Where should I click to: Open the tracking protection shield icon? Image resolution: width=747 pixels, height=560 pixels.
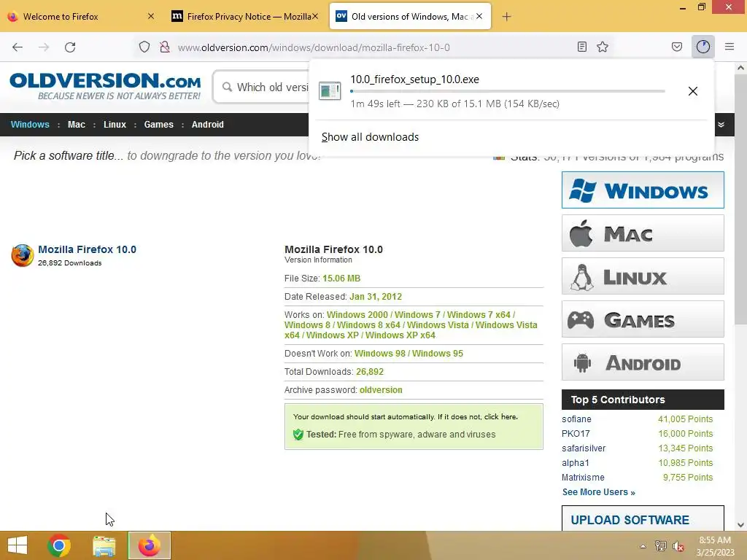click(x=144, y=47)
